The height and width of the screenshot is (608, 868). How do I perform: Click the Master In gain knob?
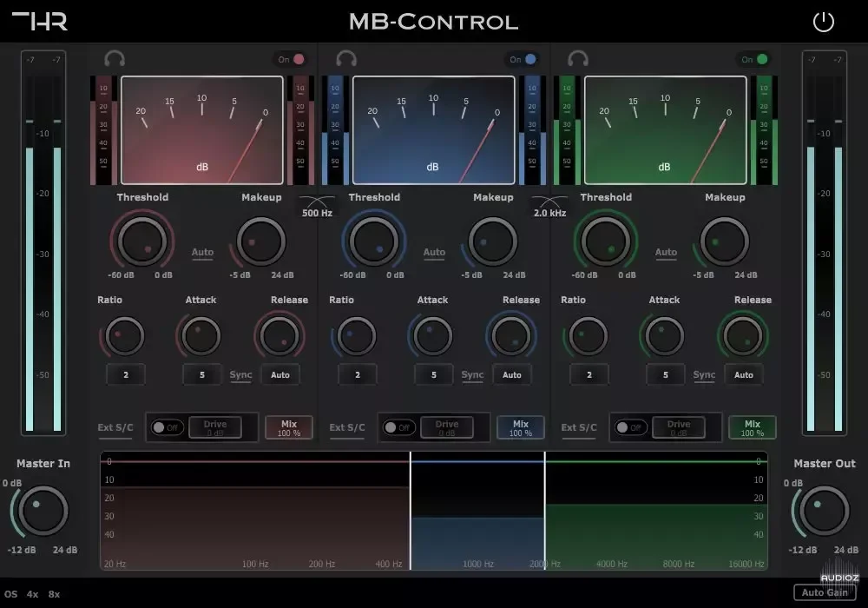tap(43, 511)
